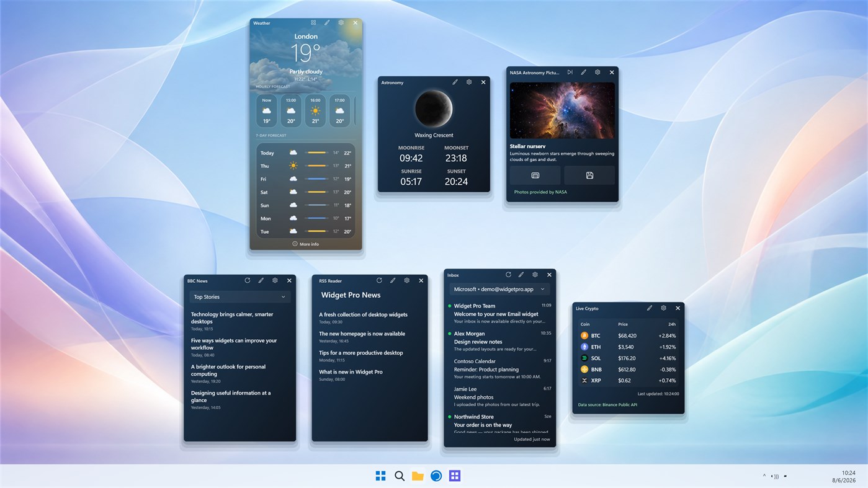Open the Weather widget layout grid icon

coord(313,23)
